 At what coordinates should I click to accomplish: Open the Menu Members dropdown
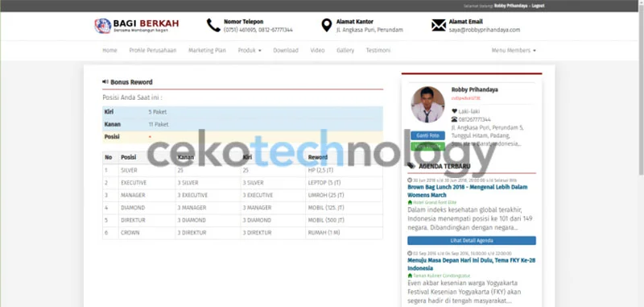pos(514,50)
